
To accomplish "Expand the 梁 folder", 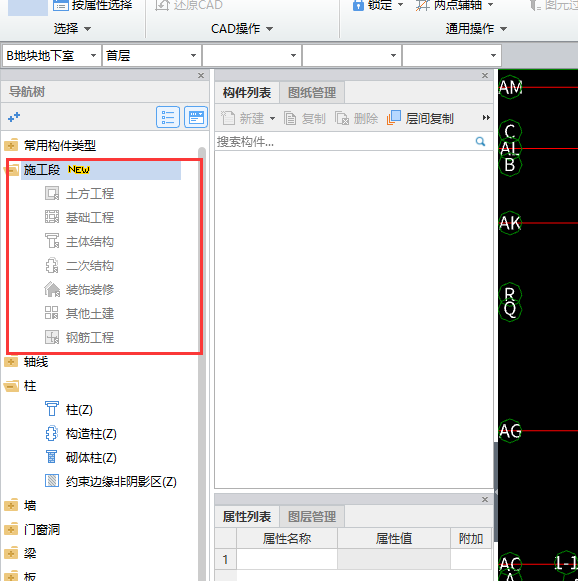I will click(11, 553).
